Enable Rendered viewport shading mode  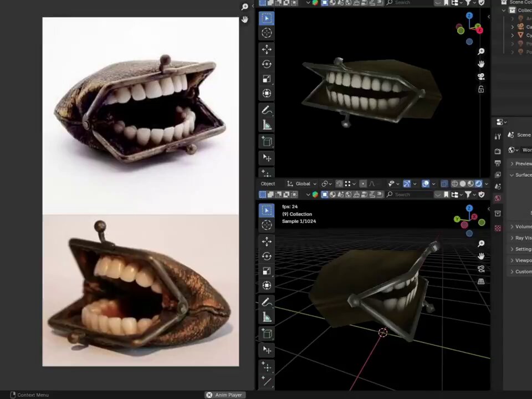[x=478, y=183]
